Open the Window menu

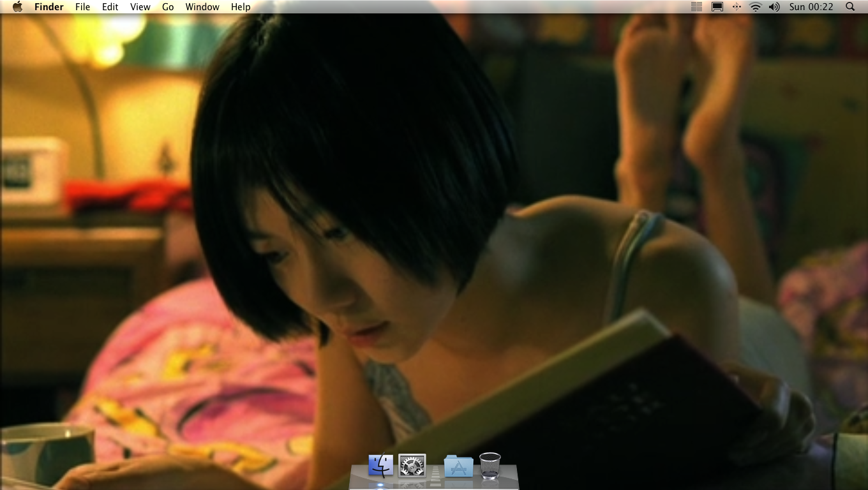tap(202, 6)
